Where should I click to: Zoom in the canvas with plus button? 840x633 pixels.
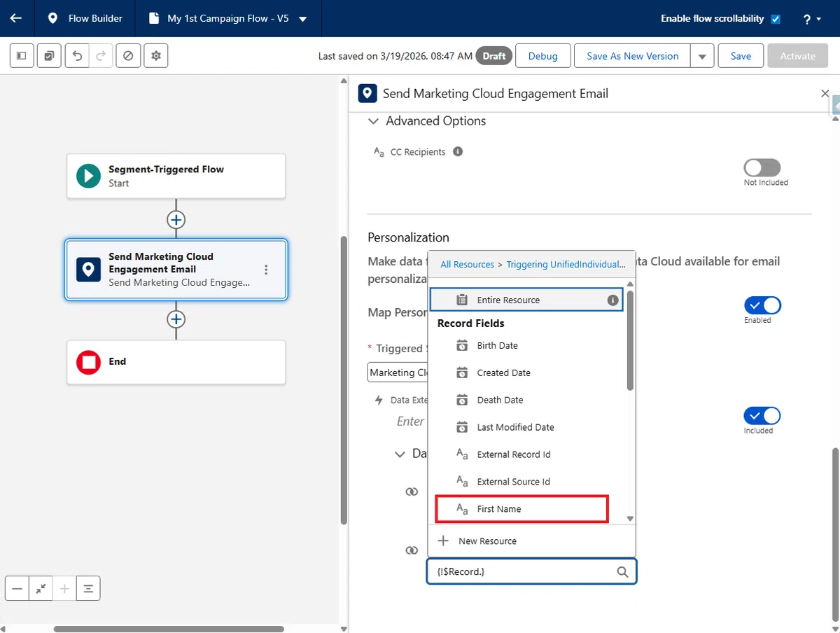pos(64,589)
